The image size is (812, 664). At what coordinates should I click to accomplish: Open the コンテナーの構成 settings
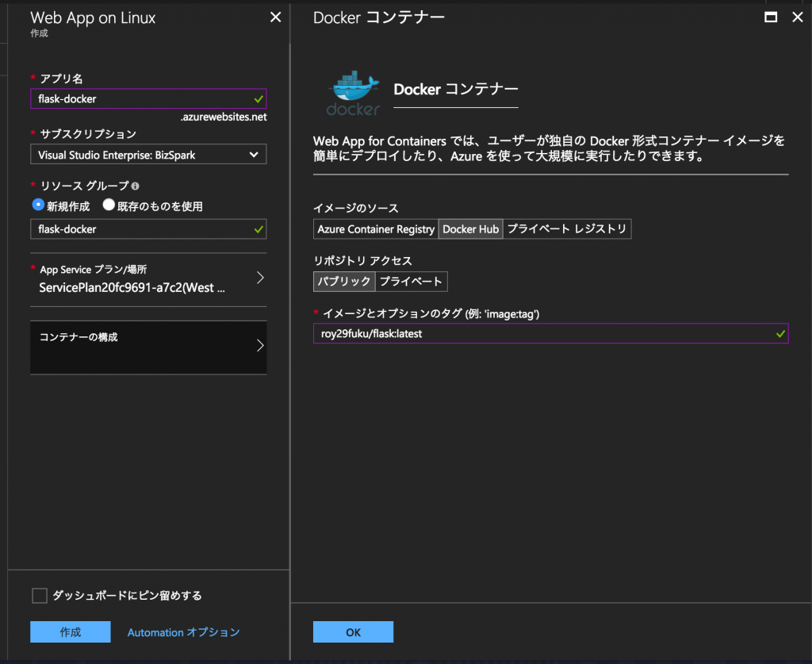[x=148, y=347]
